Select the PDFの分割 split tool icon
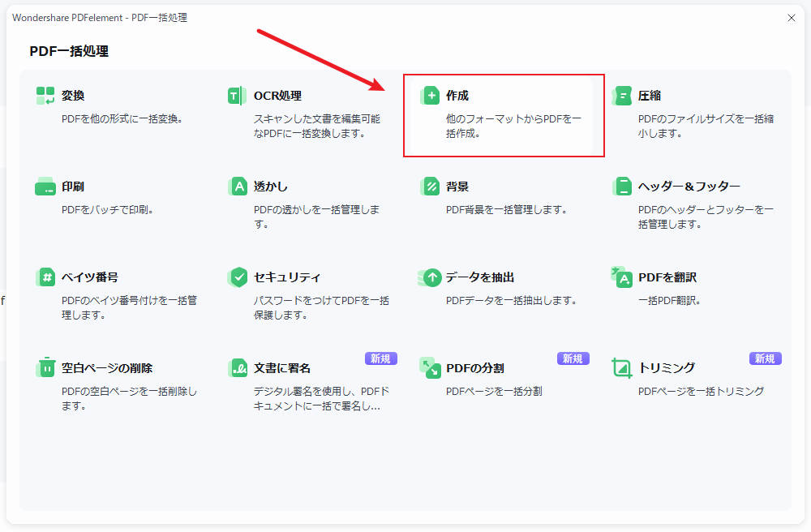The height and width of the screenshot is (532, 811). point(430,367)
